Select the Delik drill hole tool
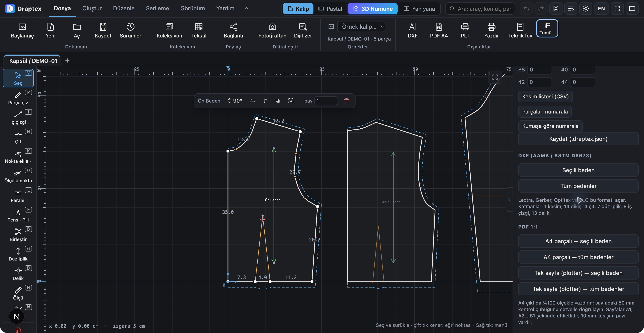Screen dimensions: 644x333 18,273
